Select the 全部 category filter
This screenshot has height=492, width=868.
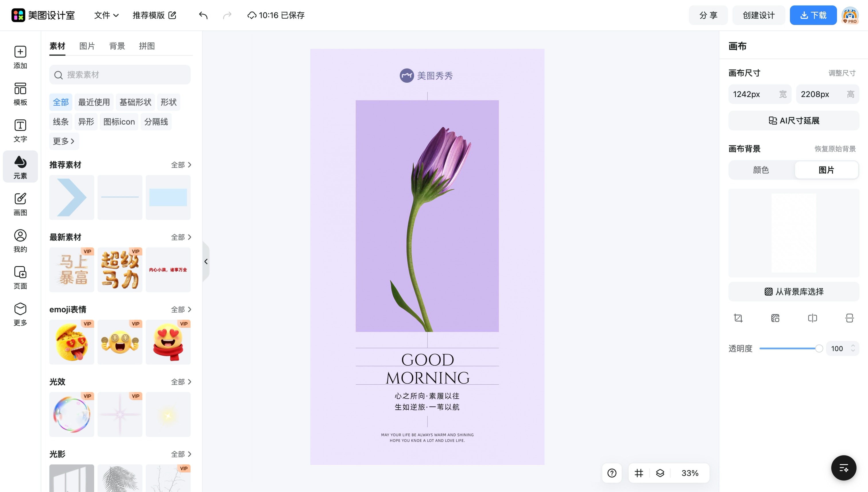(61, 102)
